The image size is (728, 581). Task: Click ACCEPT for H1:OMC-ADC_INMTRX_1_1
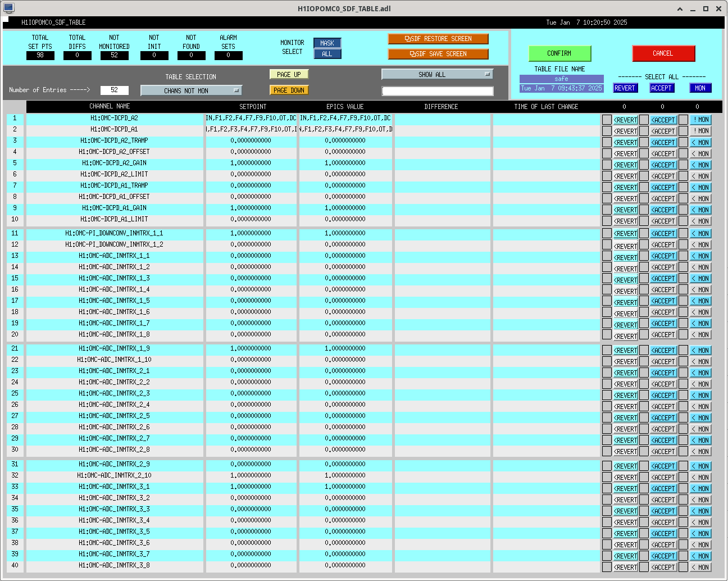663,256
